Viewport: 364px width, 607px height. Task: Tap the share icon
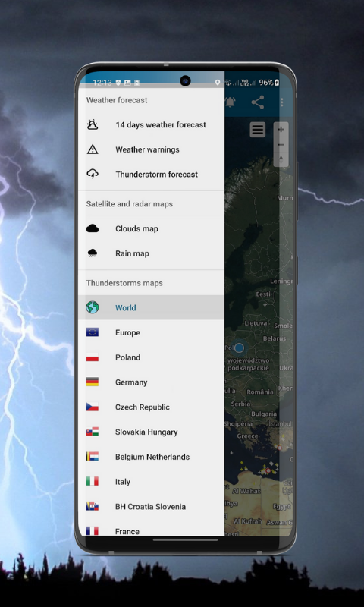click(258, 102)
